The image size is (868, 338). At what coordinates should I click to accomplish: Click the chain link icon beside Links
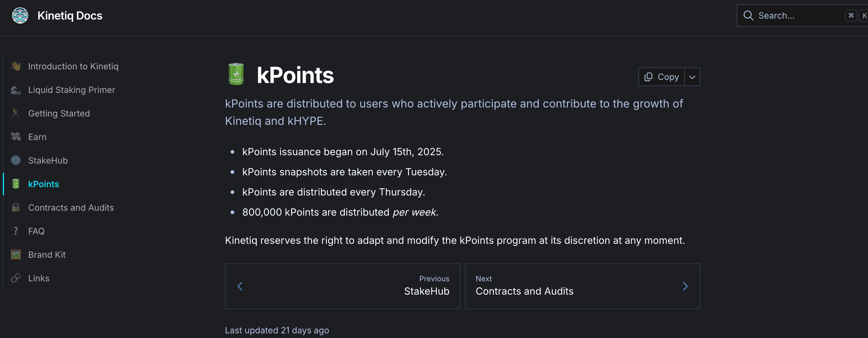point(16,278)
